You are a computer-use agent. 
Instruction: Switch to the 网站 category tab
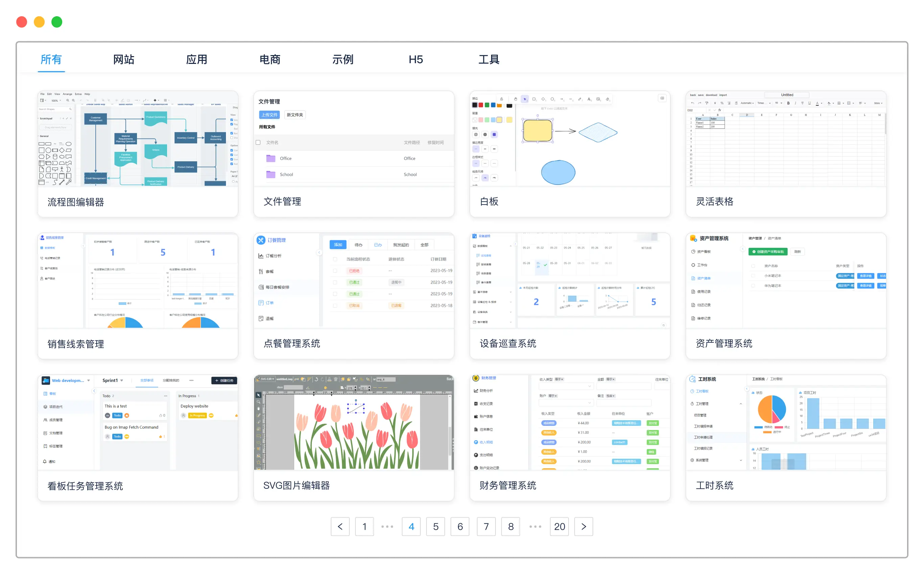tap(123, 59)
